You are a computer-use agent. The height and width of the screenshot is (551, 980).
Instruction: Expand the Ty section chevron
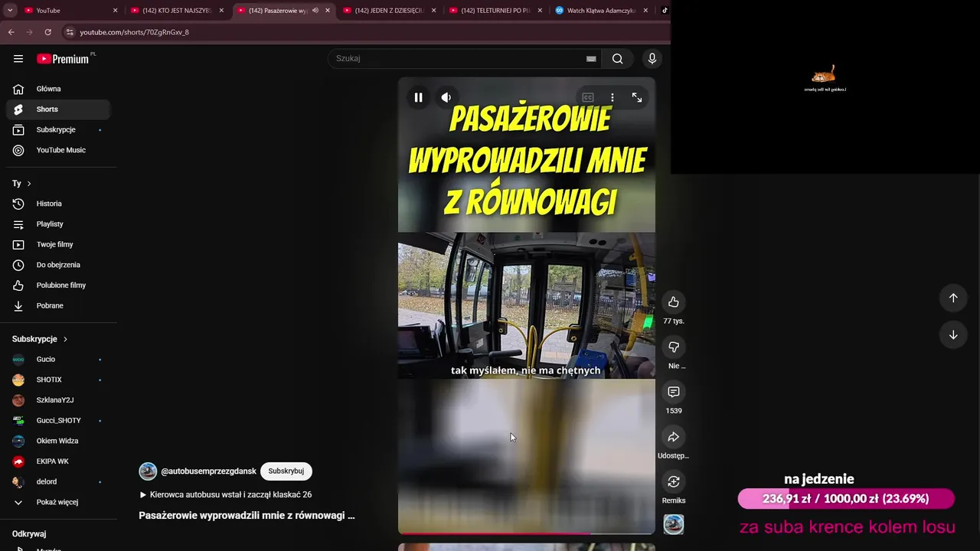(29, 184)
